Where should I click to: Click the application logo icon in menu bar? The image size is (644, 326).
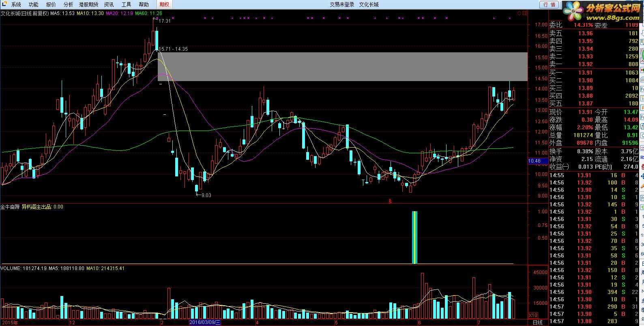(4, 4)
